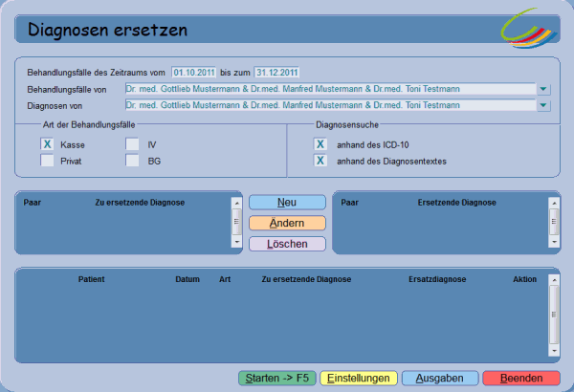
Task: Click the end date field 31.12.2011
Action: click(x=276, y=73)
